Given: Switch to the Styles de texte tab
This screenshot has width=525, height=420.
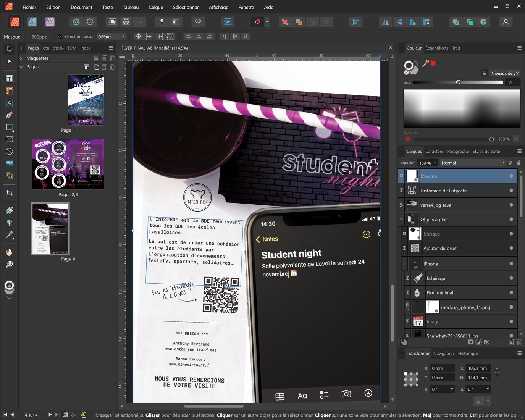Looking at the screenshot, I should click(x=486, y=151).
